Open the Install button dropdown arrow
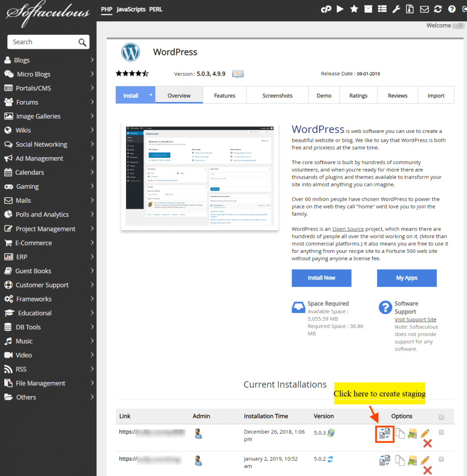The height and width of the screenshot is (476, 467). 151,95
